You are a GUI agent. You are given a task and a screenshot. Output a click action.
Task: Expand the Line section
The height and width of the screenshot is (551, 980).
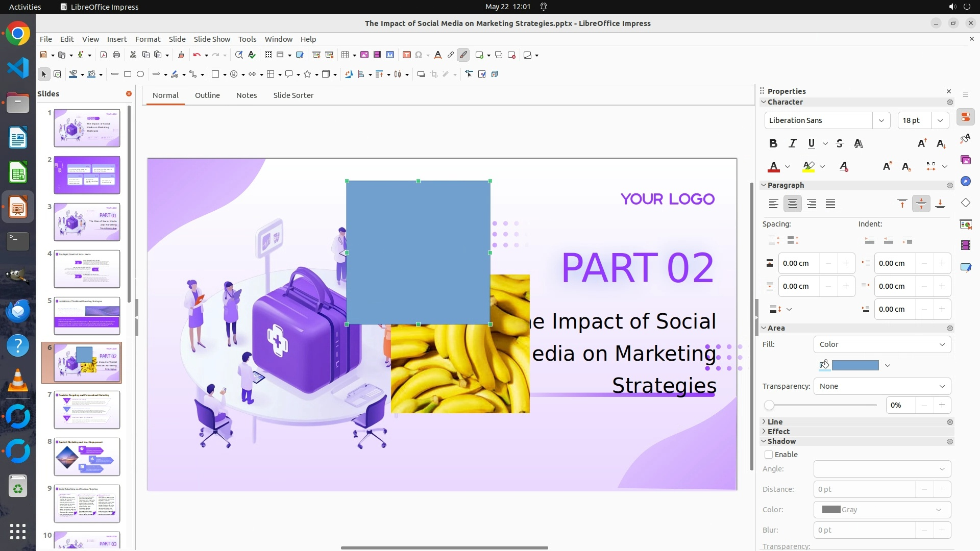(x=775, y=422)
